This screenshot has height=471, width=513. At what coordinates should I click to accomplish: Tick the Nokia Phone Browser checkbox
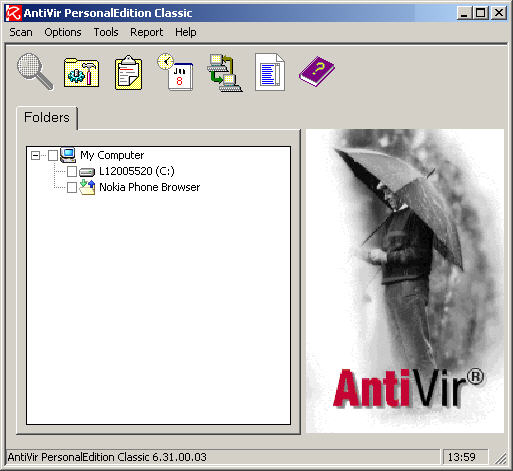(x=72, y=187)
